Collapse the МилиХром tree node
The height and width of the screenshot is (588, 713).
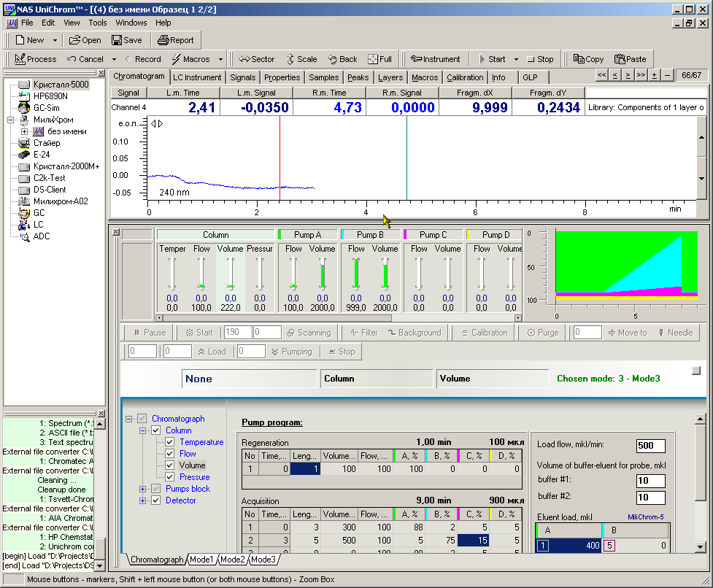10,120
